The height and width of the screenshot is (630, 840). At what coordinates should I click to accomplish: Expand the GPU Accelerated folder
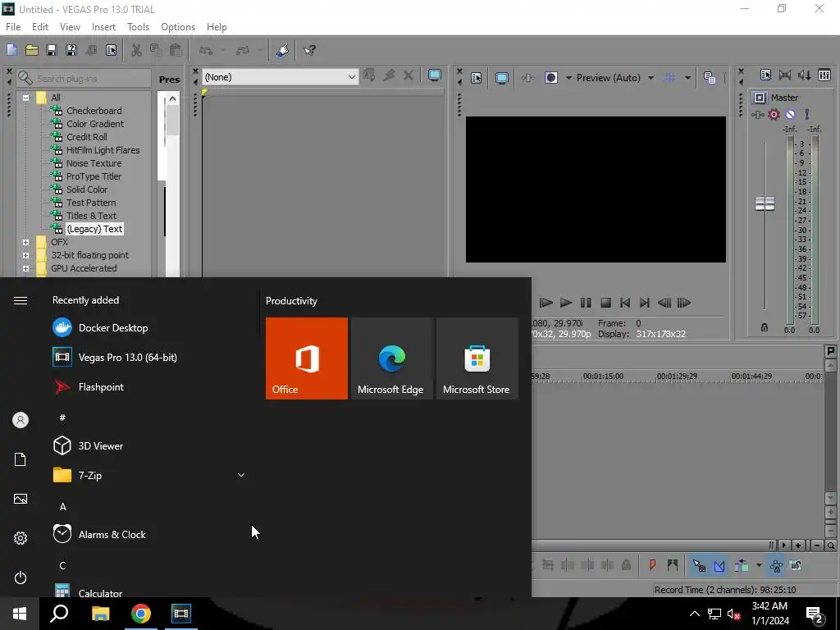click(x=25, y=268)
